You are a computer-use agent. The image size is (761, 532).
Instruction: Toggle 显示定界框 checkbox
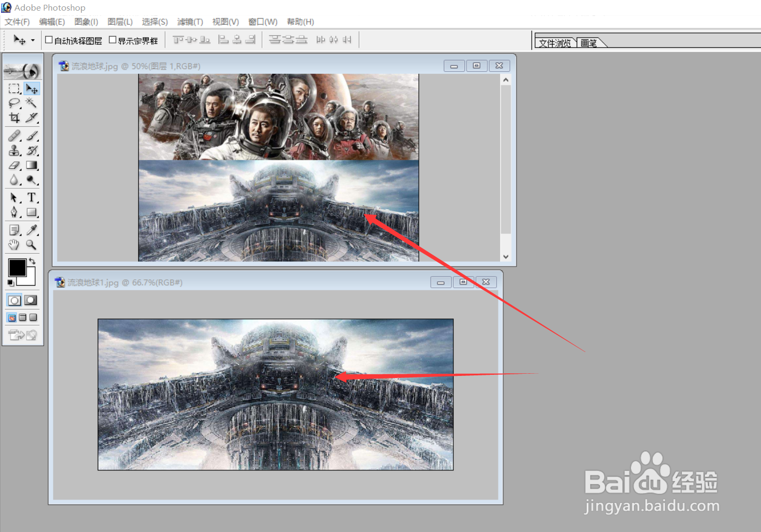113,40
